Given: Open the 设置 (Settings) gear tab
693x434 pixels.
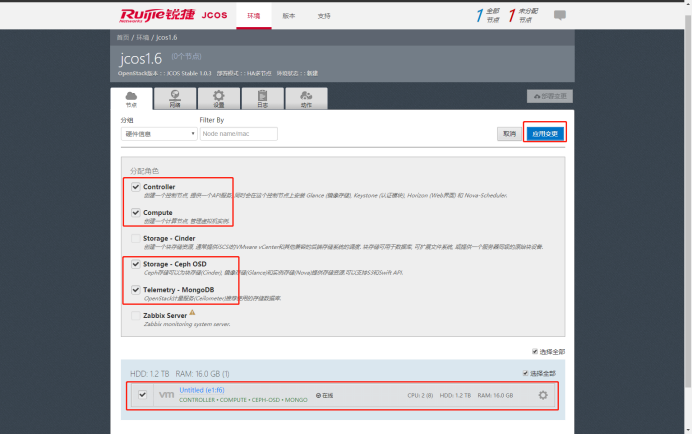Looking at the screenshot, I should pyautogui.click(x=219, y=99).
